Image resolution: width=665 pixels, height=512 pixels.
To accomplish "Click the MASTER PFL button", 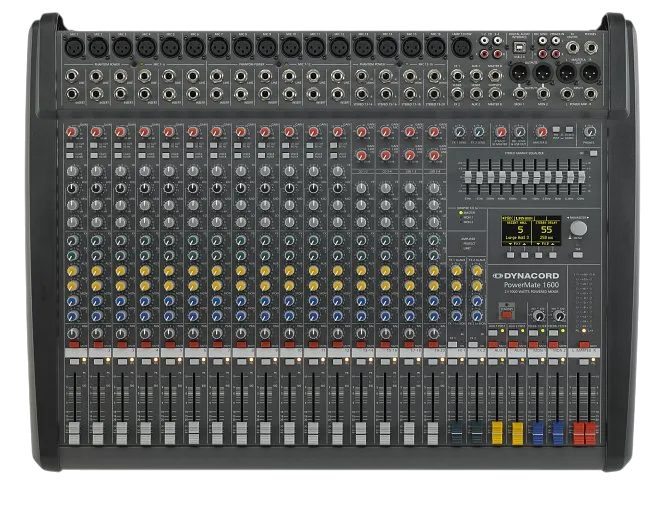I will [584, 362].
